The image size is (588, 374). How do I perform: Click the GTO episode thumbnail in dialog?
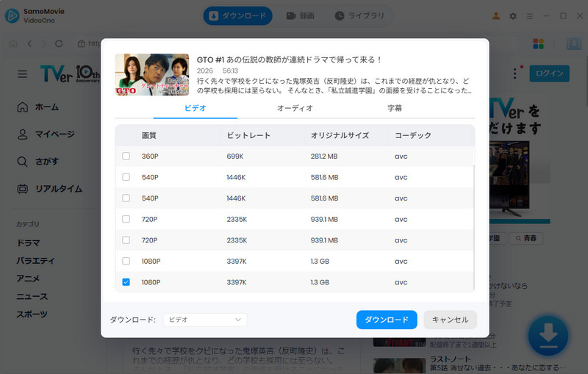[152, 74]
